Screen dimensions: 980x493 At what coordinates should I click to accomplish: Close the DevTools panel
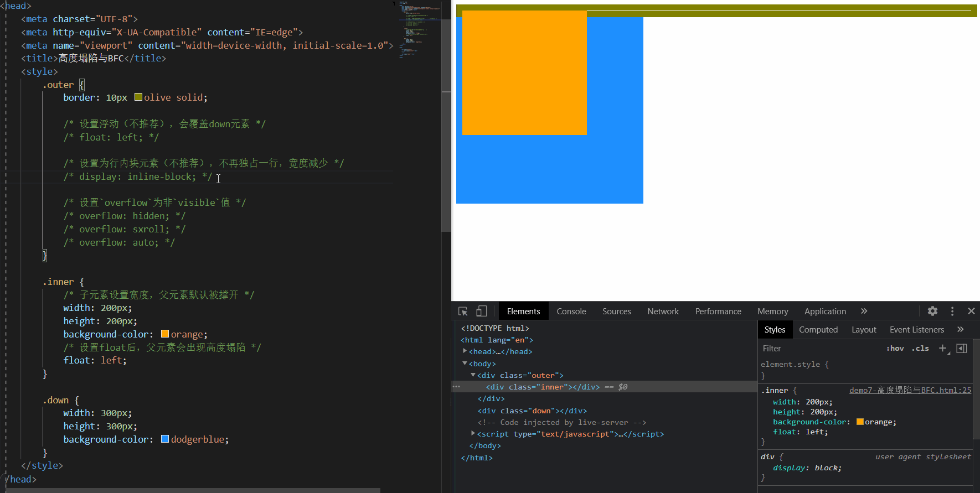(x=971, y=311)
